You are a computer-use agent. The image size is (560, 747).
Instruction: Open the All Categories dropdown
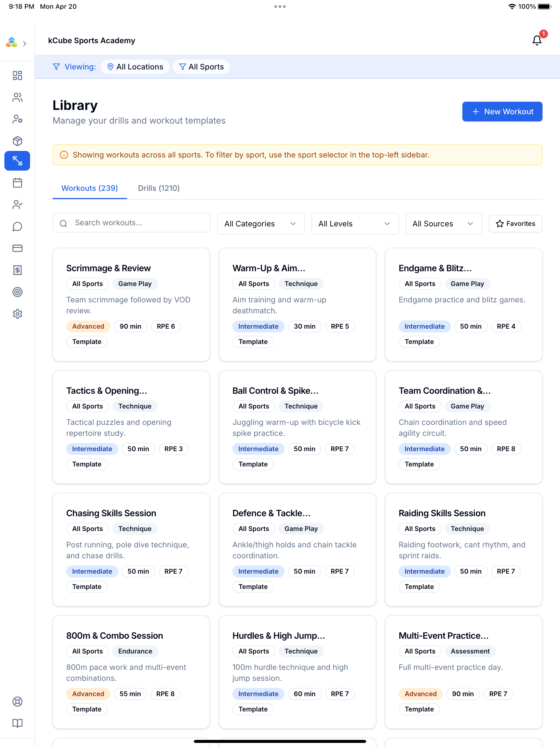(x=261, y=224)
